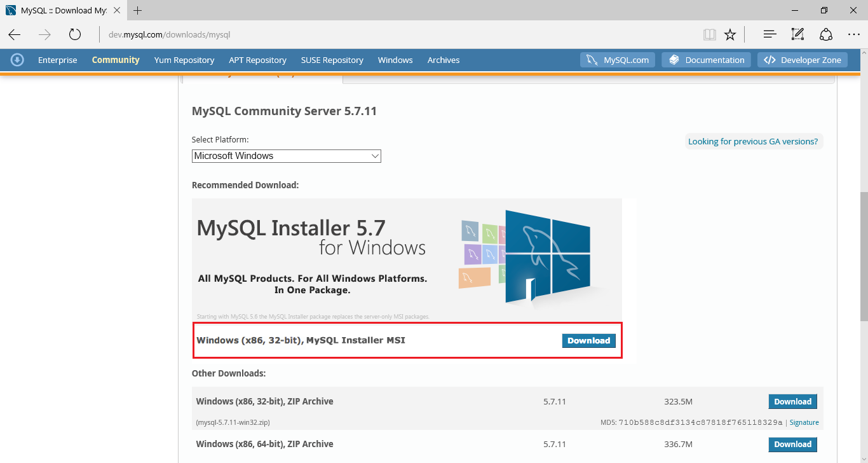Open the Enterprise menu item
The width and height of the screenshot is (868, 463).
(x=57, y=60)
